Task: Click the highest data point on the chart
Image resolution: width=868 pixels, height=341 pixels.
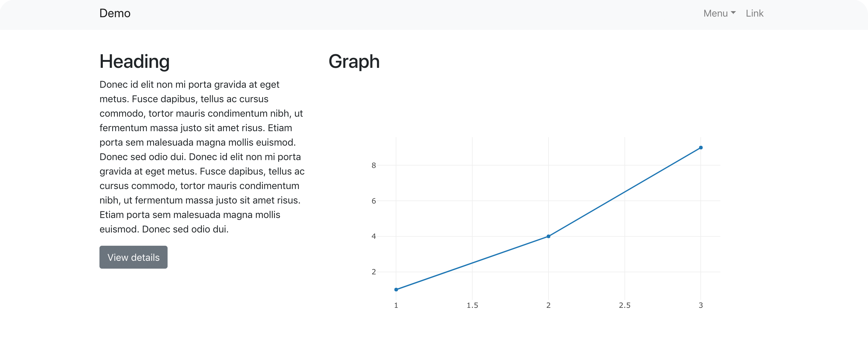Action: 701,147
